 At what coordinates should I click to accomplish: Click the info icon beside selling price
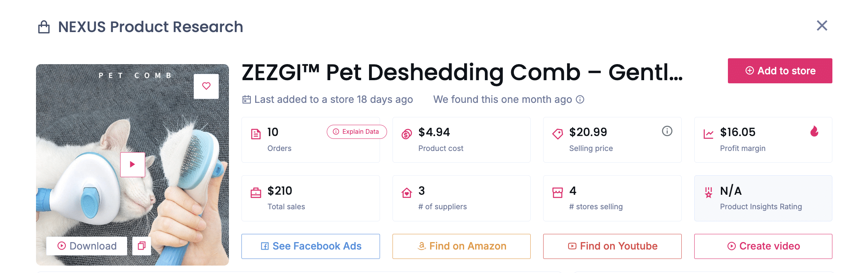667,131
